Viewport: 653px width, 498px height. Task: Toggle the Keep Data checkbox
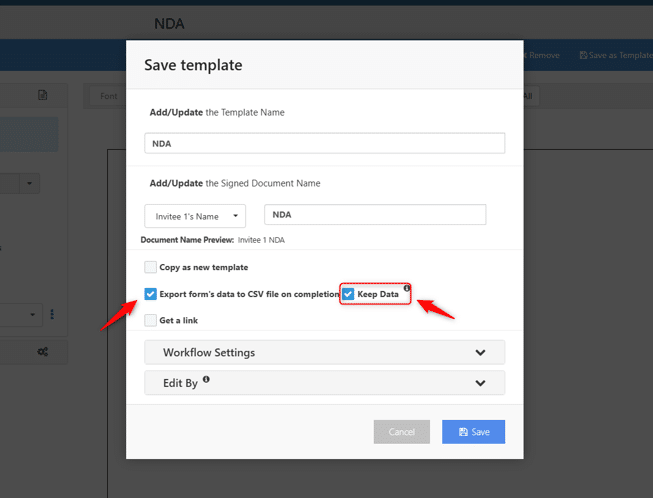click(x=348, y=294)
